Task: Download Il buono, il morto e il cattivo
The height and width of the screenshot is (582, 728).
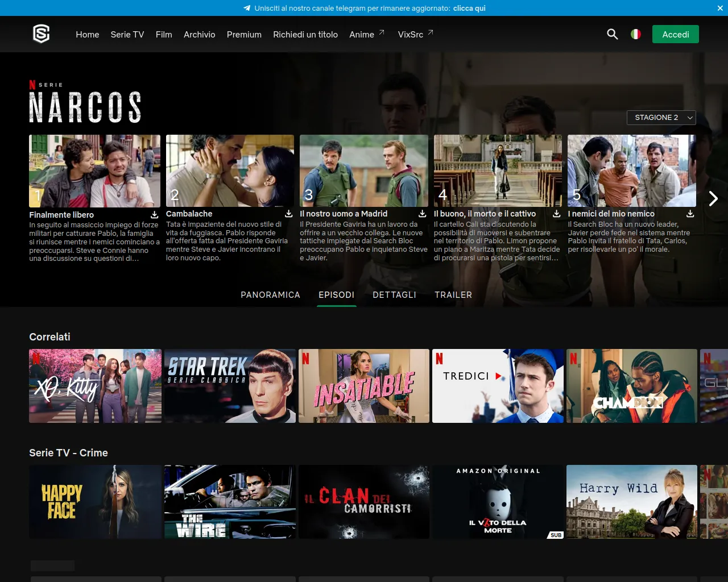Action: click(x=556, y=214)
